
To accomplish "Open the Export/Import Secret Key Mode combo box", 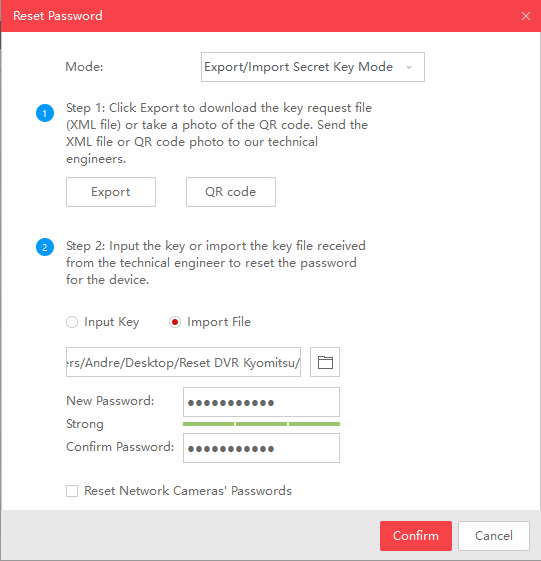I will tap(313, 67).
